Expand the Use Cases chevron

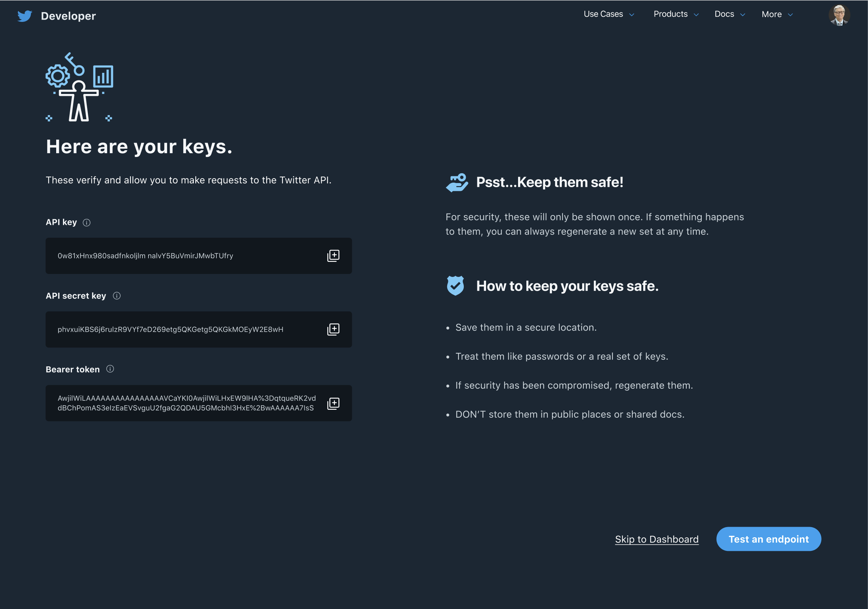tap(631, 15)
